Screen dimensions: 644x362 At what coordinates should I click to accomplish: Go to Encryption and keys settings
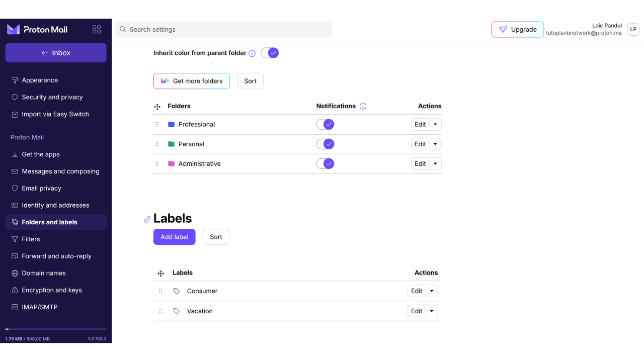(51, 290)
